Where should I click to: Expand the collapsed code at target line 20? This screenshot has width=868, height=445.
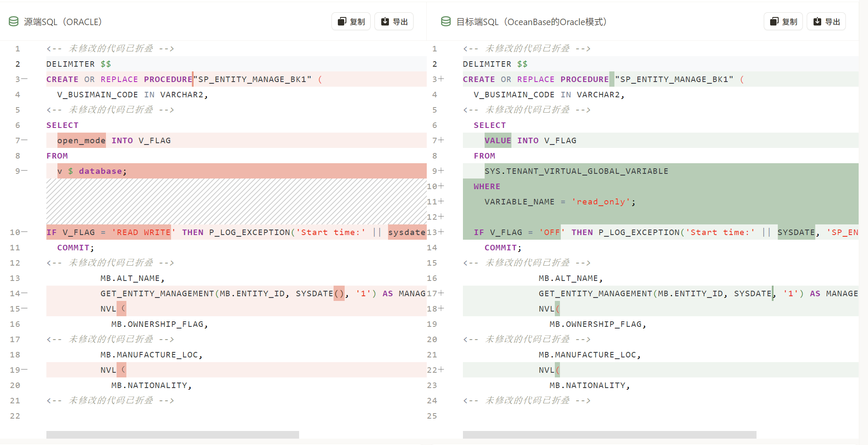click(527, 339)
